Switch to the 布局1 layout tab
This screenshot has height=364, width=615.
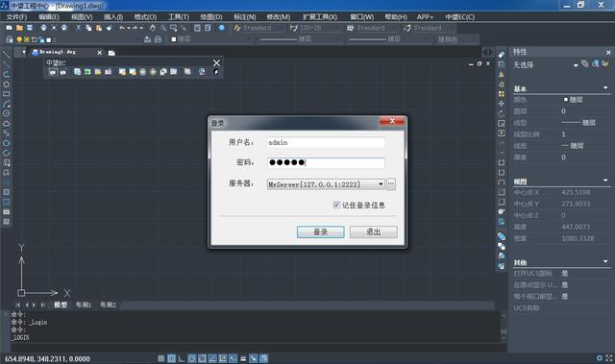84,304
